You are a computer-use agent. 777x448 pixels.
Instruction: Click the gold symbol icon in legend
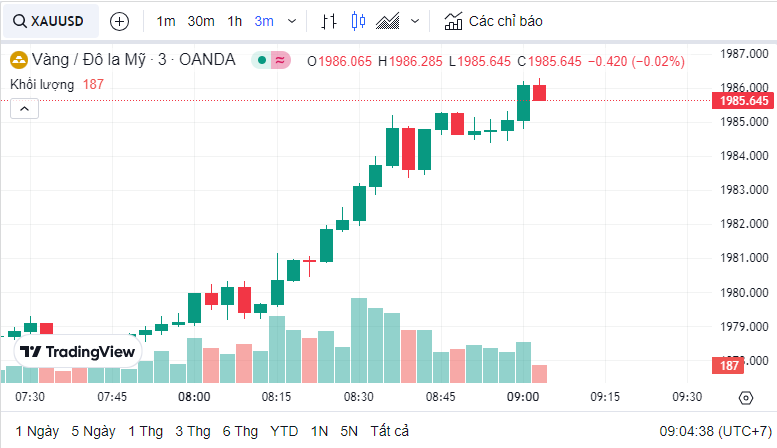(x=18, y=61)
